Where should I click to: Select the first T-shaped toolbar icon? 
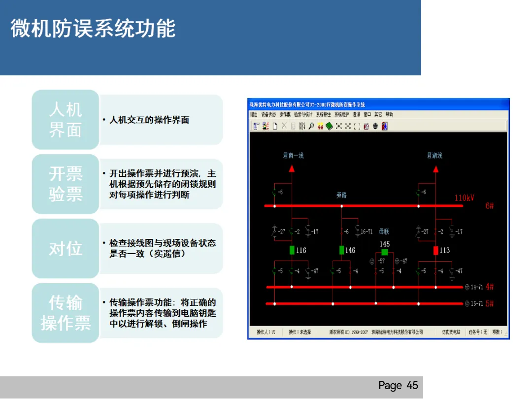[256, 126]
